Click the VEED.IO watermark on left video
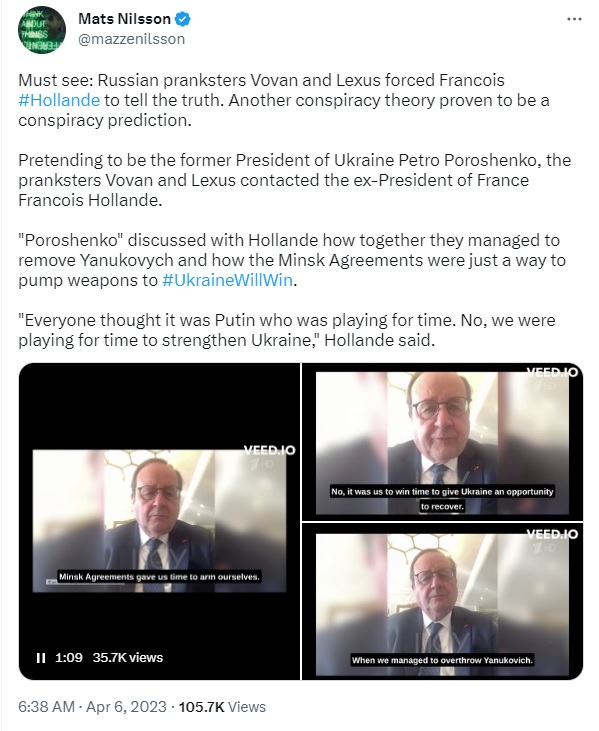The image size is (599, 731). 269,450
